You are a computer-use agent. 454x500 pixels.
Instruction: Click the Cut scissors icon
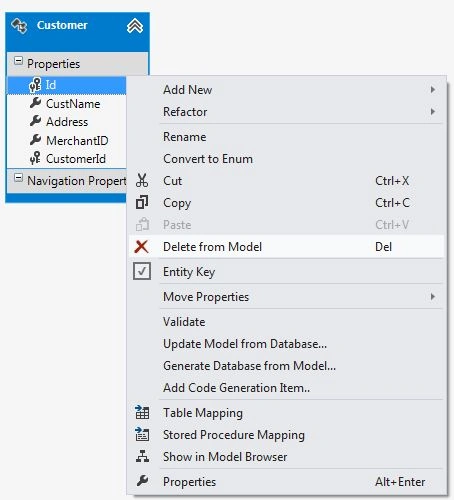click(x=142, y=181)
